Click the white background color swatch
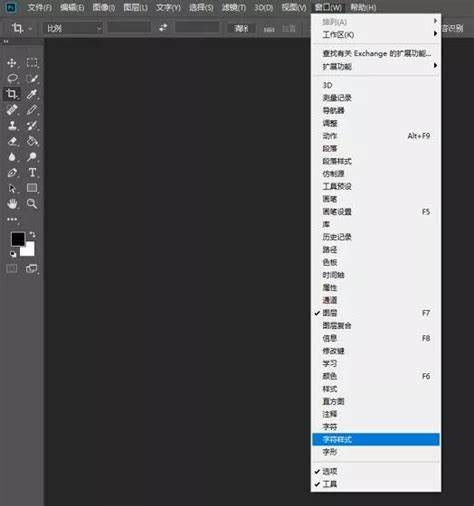Screen dimensions: 474x506 (30, 250)
